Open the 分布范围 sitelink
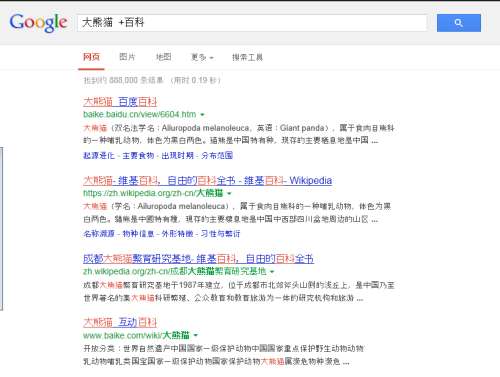Image resolution: width=500 pixels, height=377 pixels. point(217,155)
